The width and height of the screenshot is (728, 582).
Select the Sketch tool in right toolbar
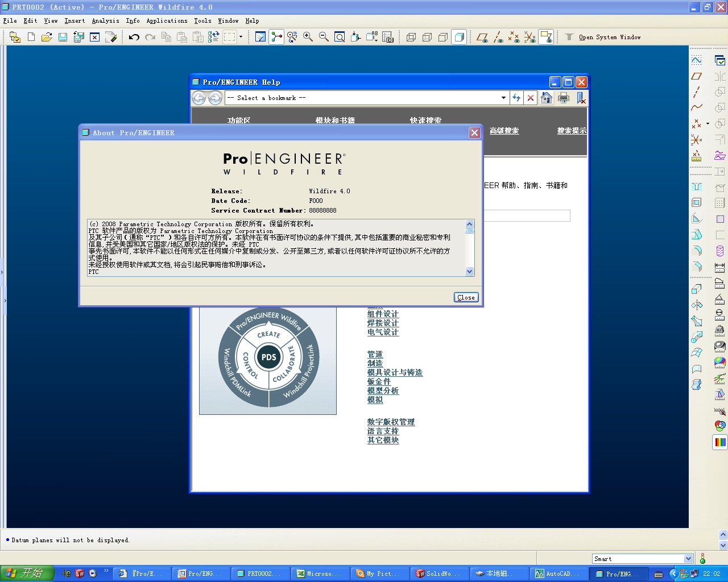pos(697,60)
